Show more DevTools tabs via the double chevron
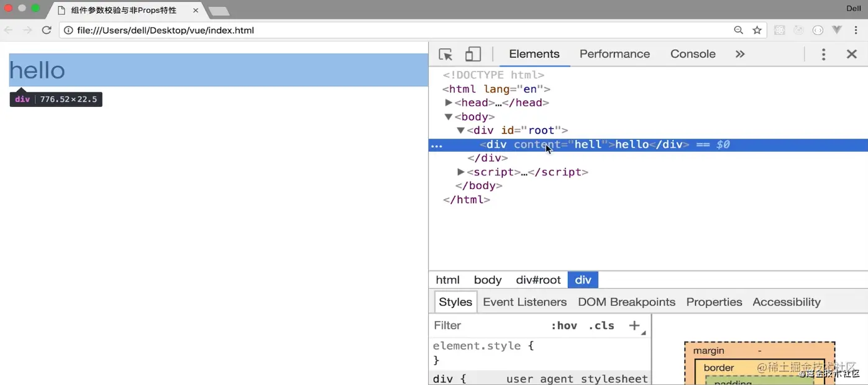The width and height of the screenshot is (868, 385). [740, 54]
